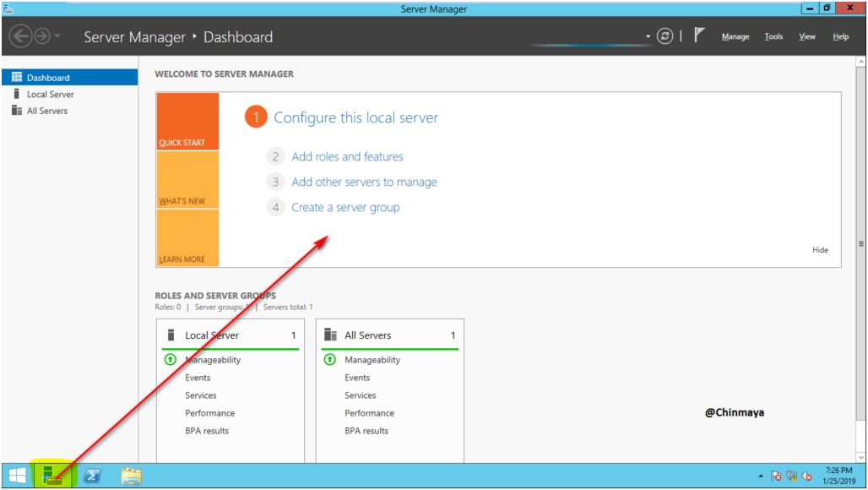Refresh the Server Manager dashboard
This screenshot has width=868, height=490.
[x=665, y=36]
